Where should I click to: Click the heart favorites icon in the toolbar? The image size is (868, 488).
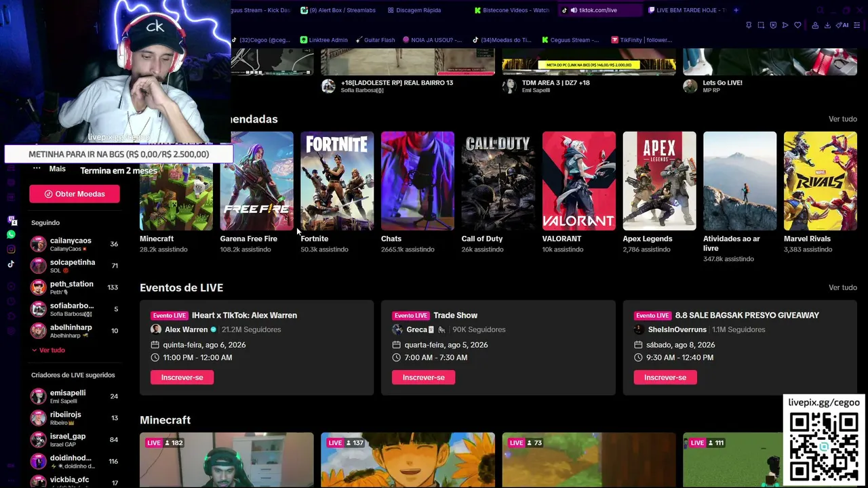[x=797, y=25]
